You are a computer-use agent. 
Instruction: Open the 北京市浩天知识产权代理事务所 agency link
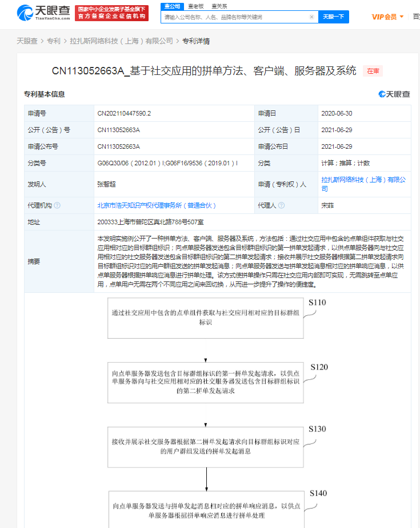point(157,205)
